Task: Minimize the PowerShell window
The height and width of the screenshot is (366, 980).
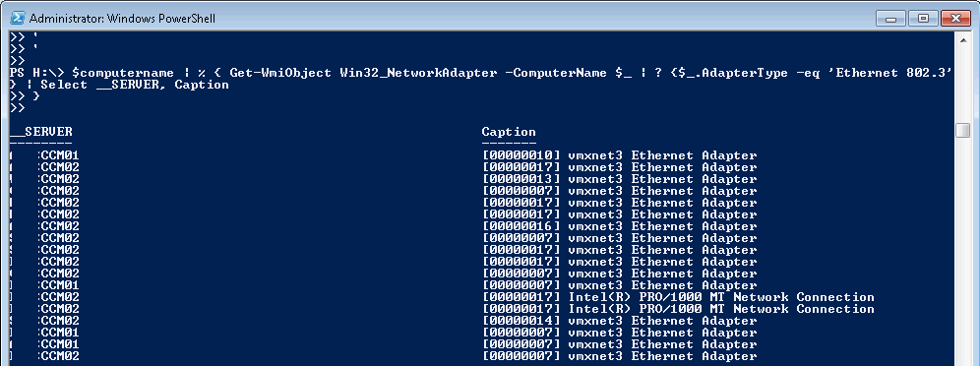Action: click(890, 18)
